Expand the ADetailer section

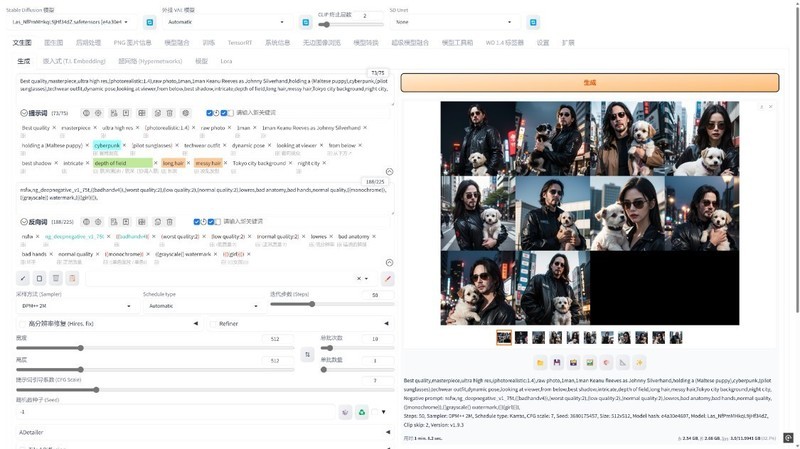200,432
